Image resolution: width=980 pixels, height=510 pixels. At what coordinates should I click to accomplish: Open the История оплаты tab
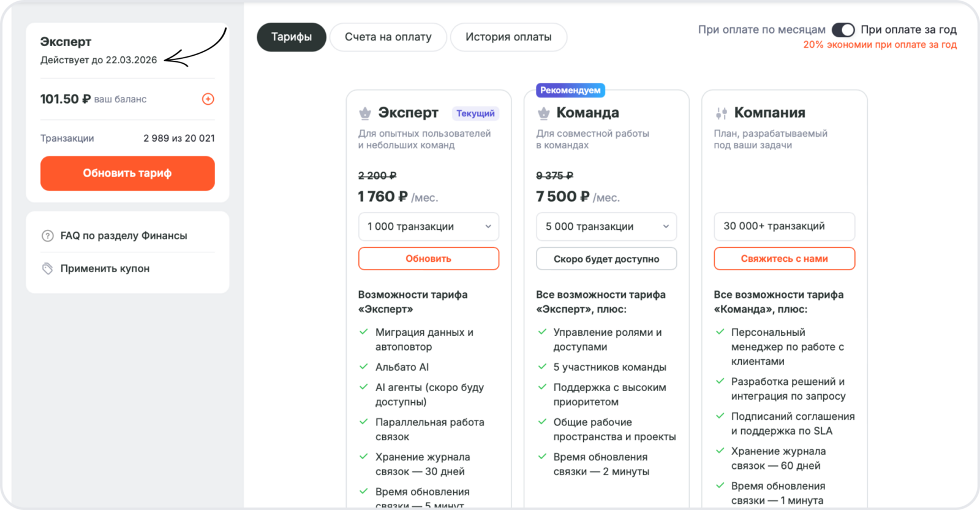click(508, 37)
